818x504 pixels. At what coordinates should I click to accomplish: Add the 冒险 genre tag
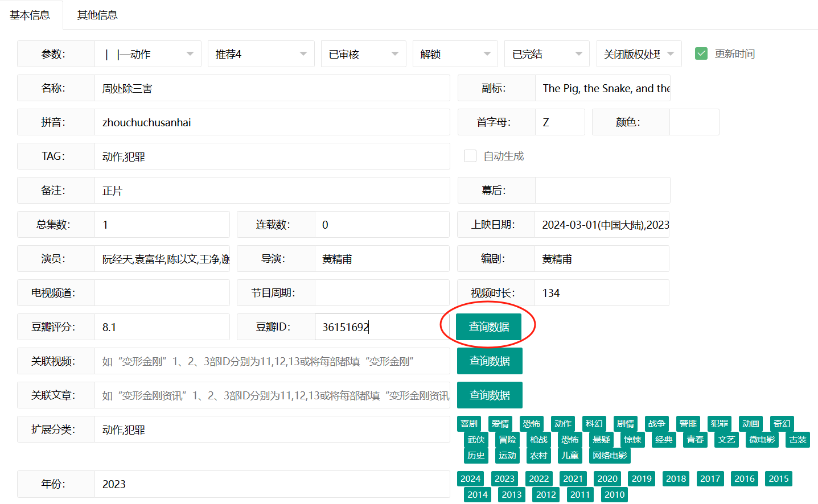coord(508,440)
